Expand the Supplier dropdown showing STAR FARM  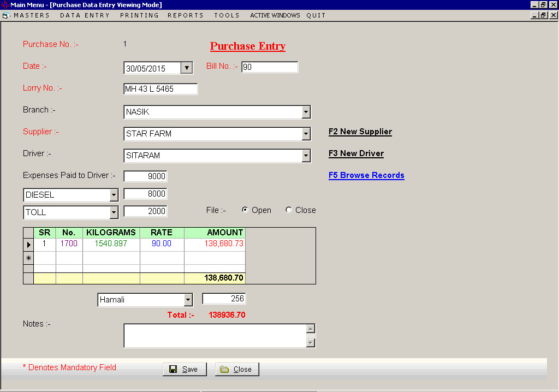306,134
